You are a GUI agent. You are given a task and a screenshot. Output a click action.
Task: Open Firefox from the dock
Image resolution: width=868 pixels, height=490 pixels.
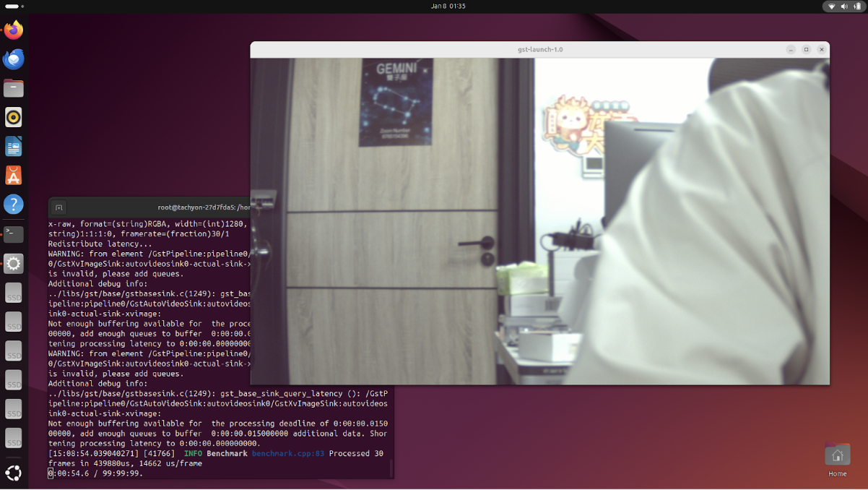(14, 30)
